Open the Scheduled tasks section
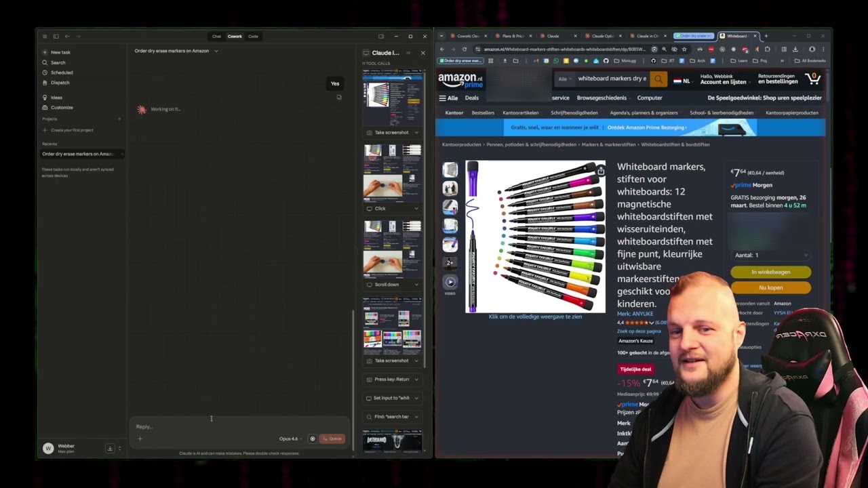The height and width of the screenshot is (488, 868). point(57,73)
